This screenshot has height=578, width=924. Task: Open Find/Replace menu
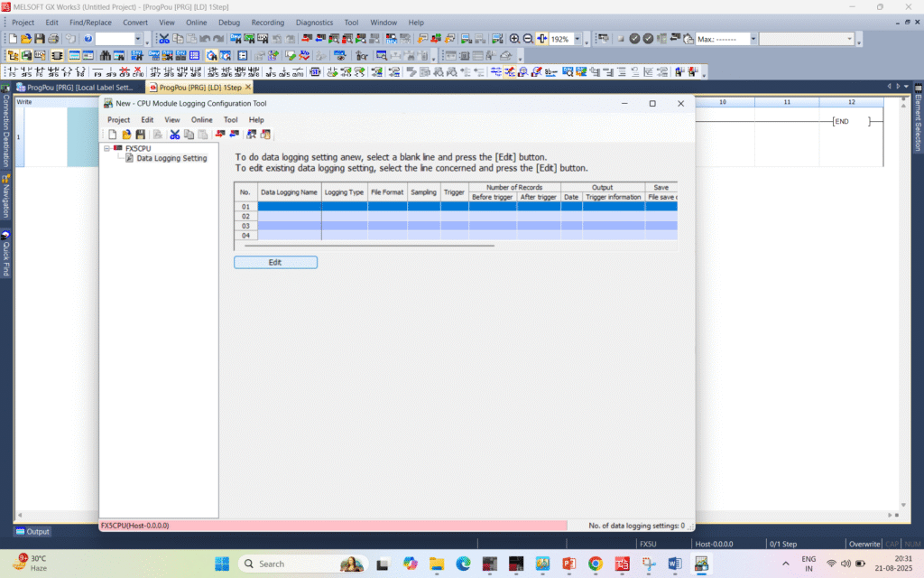90,23
